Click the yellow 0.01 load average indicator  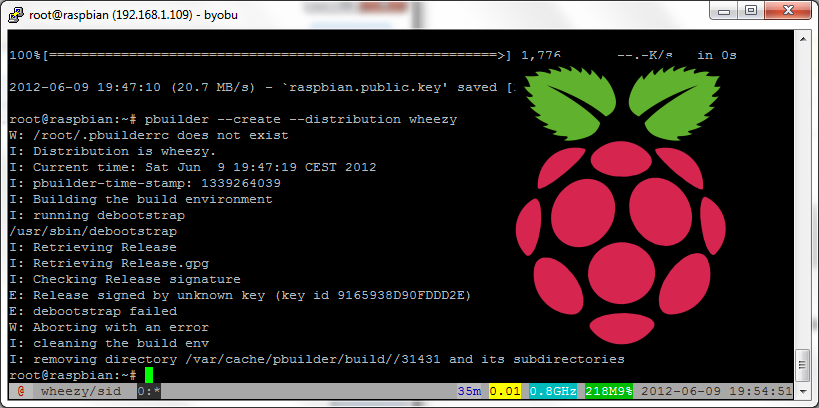coord(505,391)
